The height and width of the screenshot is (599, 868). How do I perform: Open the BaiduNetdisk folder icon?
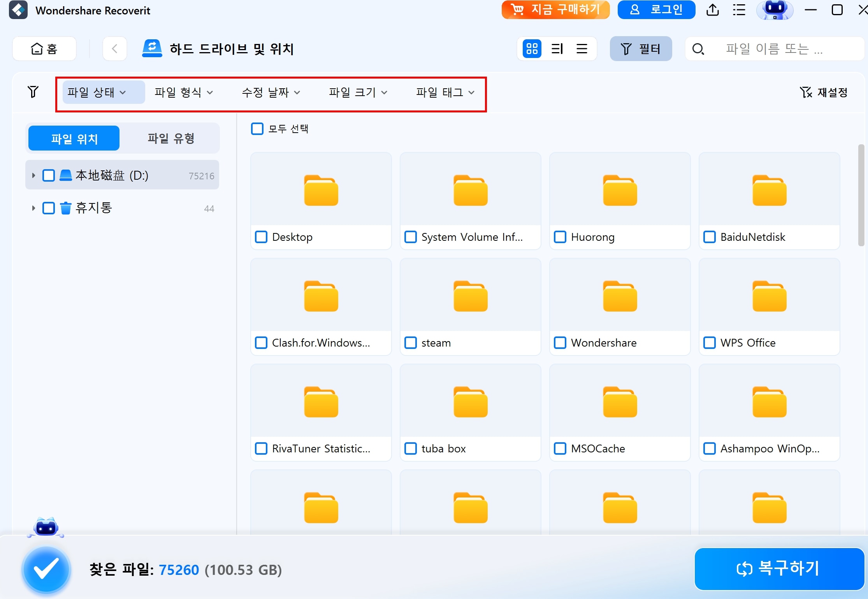pyautogui.click(x=770, y=190)
